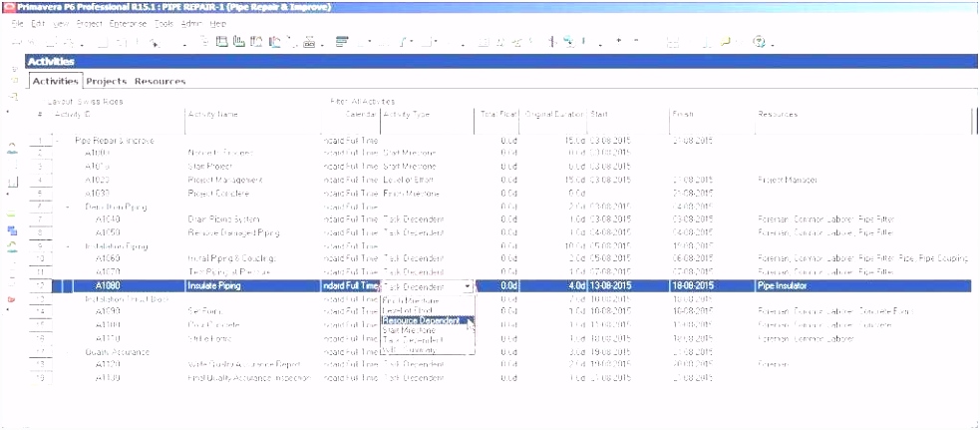Click the bar chart view toolbar icon
This screenshot has width=980, height=430.
[x=238, y=42]
